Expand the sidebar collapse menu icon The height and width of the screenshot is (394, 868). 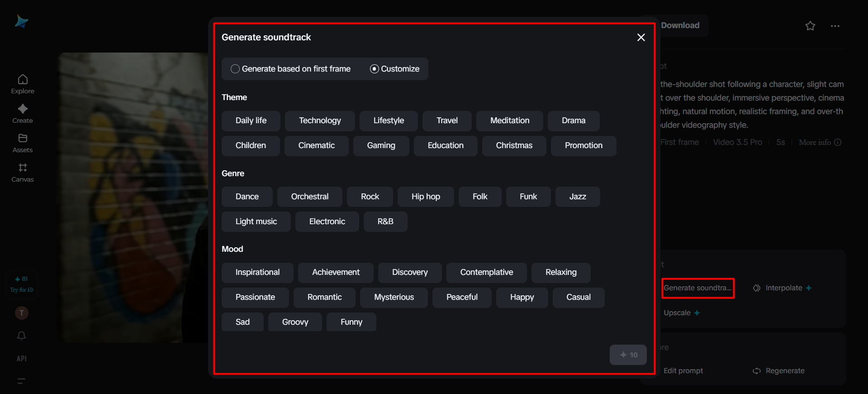click(21, 381)
